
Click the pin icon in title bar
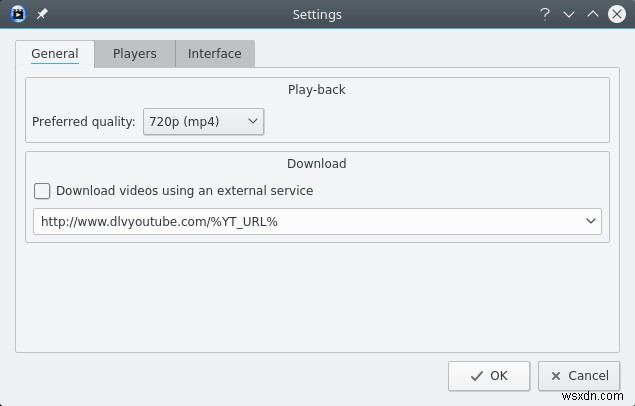coord(41,14)
